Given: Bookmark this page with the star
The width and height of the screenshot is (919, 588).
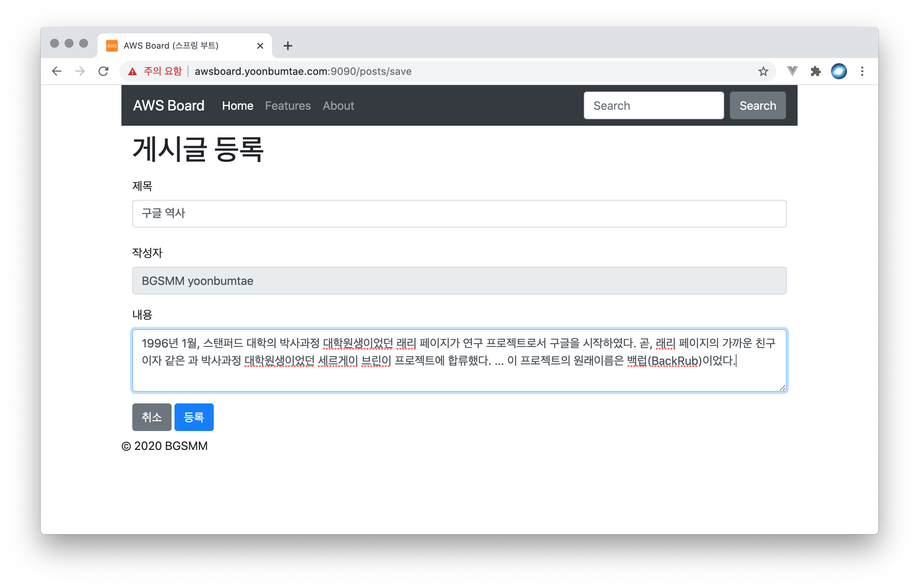Looking at the screenshot, I should click(763, 71).
